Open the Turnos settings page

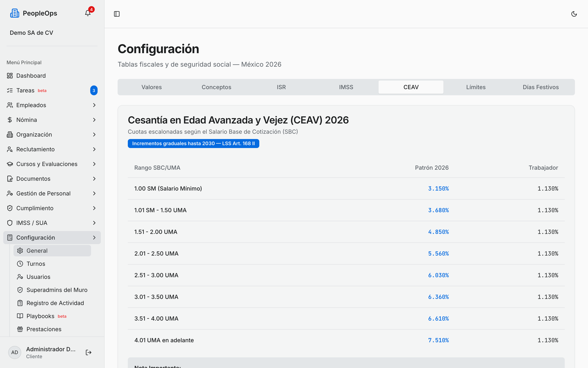click(x=52, y=264)
